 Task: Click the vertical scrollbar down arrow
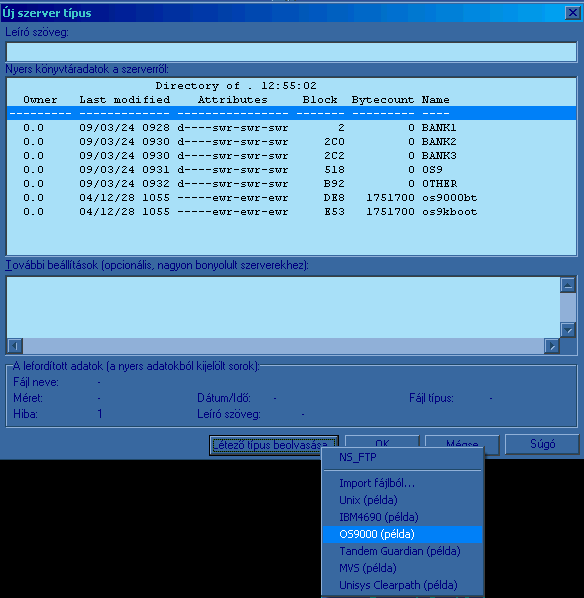[568, 330]
